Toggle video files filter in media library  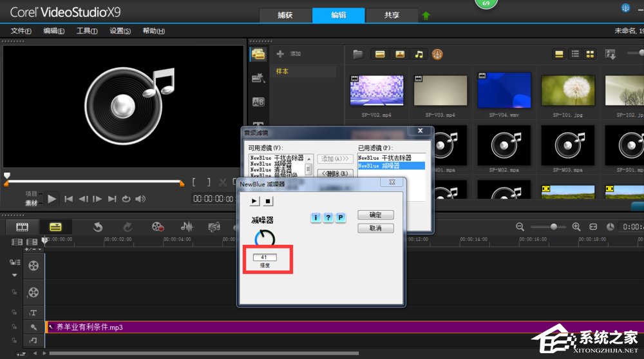380,54
